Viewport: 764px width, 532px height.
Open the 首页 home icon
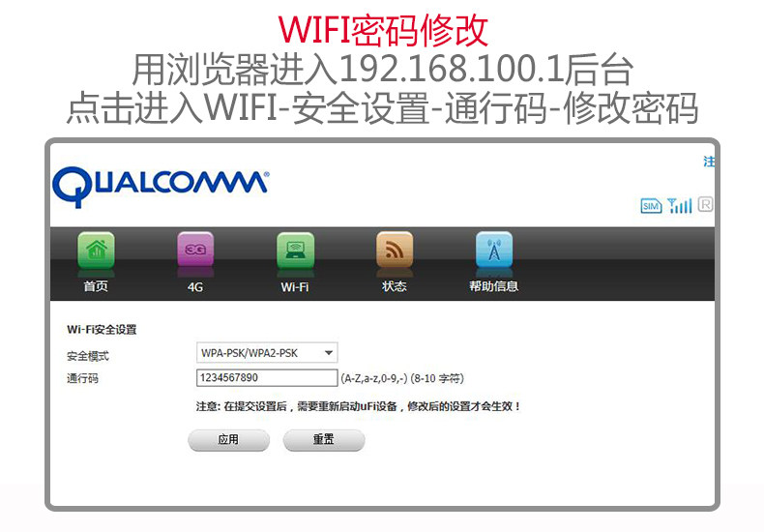point(96,250)
